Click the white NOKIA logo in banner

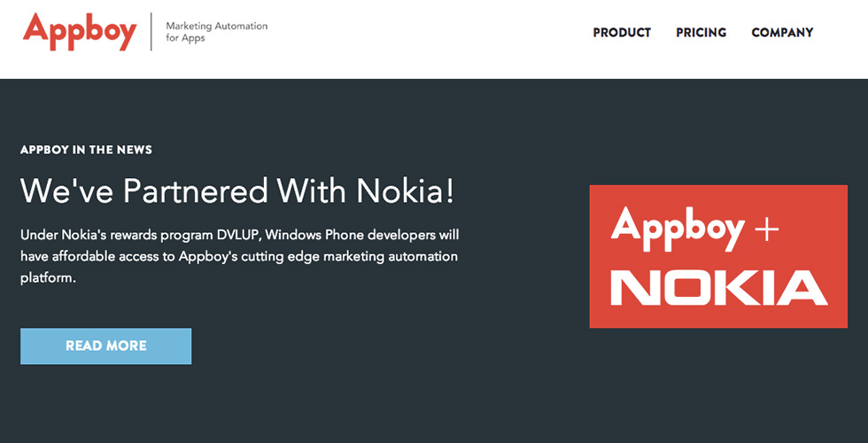(x=719, y=288)
